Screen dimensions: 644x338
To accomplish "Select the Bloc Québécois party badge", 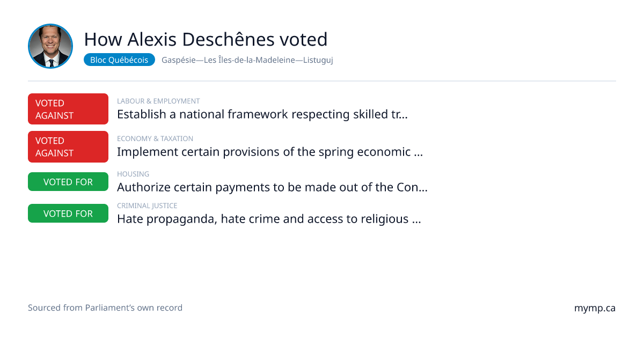I will pyautogui.click(x=119, y=60).
